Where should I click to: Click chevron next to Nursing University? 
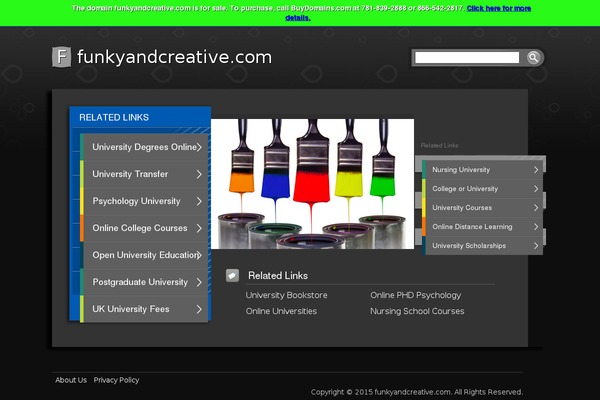(536, 170)
